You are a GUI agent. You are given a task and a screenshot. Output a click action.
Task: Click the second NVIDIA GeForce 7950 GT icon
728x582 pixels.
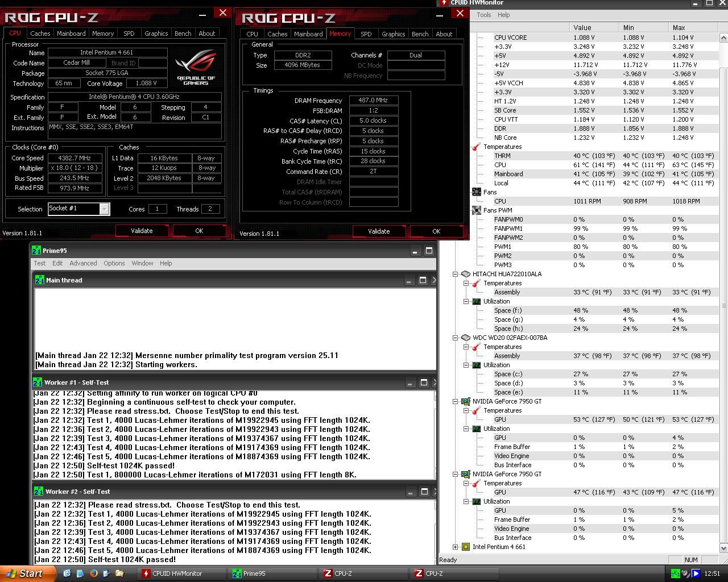tap(465, 474)
